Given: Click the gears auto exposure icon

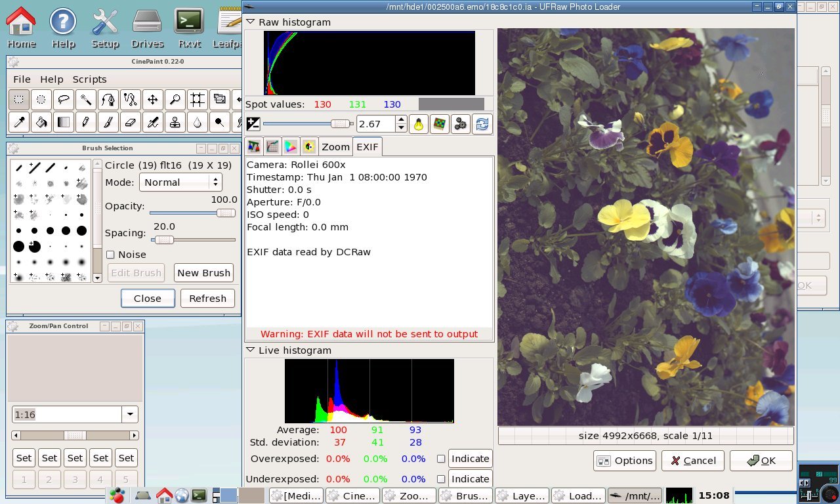Looking at the screenshot, I should click(461, 124).
